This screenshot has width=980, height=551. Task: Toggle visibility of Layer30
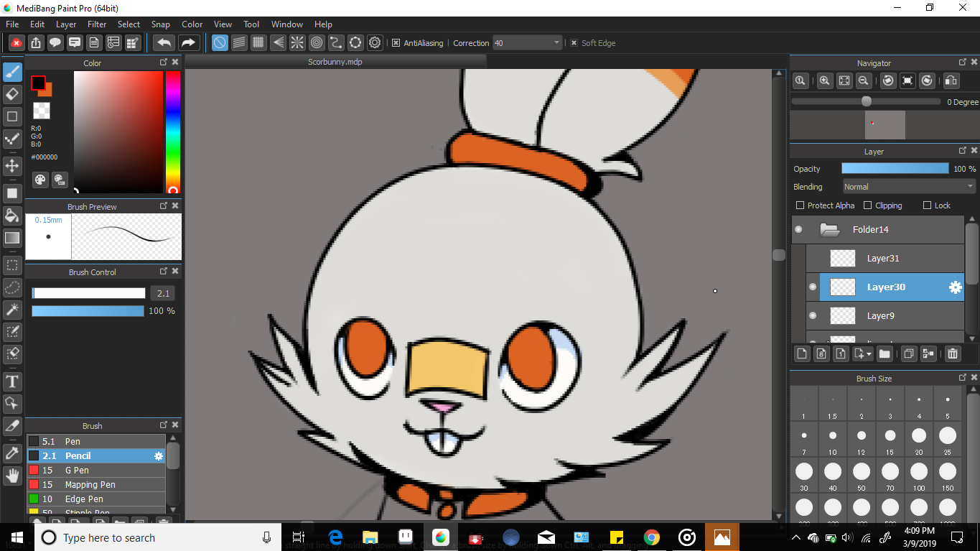coord(813,287)
